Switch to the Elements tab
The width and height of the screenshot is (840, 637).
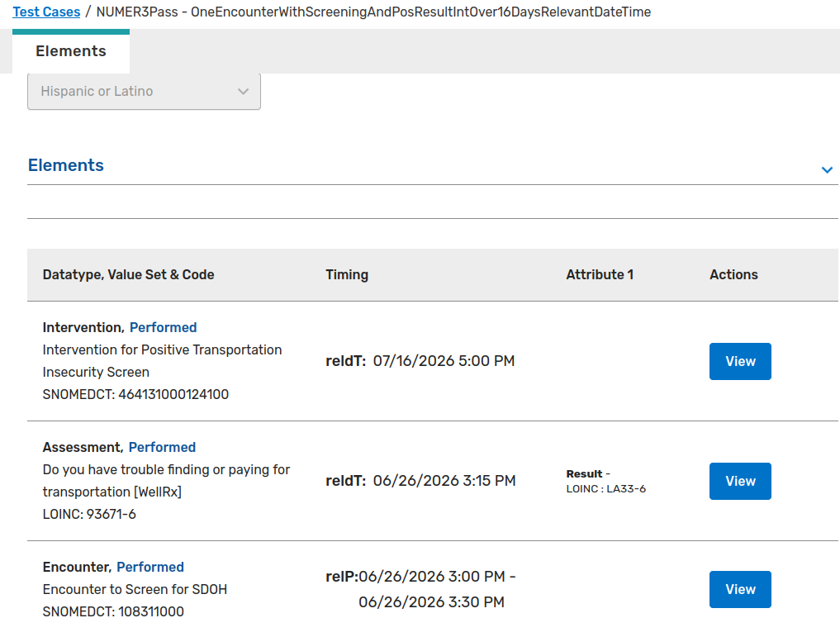point(71,51)
